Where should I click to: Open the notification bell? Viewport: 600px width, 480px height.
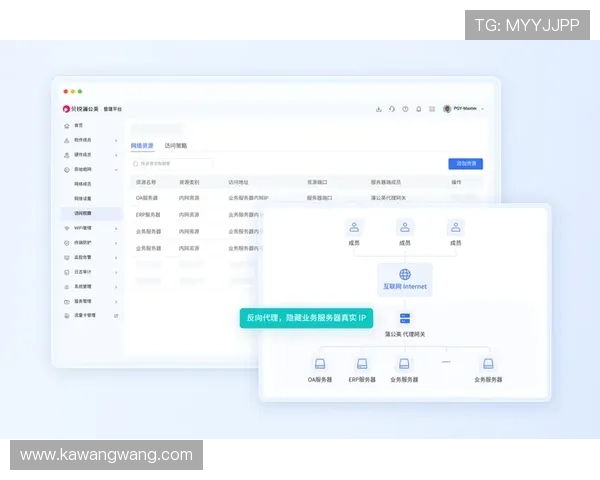pyautogui.click(x=419, y=109)
